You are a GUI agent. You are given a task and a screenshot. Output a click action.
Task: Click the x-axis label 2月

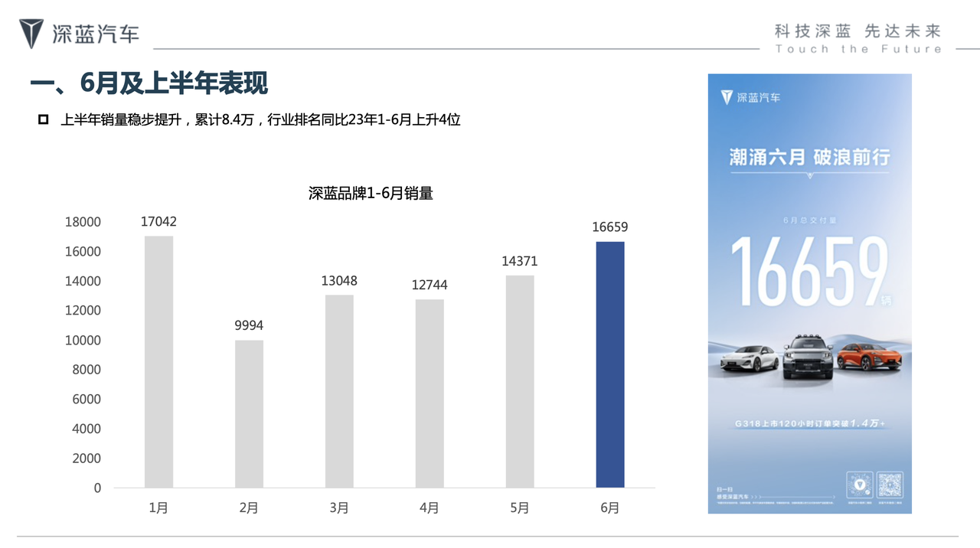[249, 507]
